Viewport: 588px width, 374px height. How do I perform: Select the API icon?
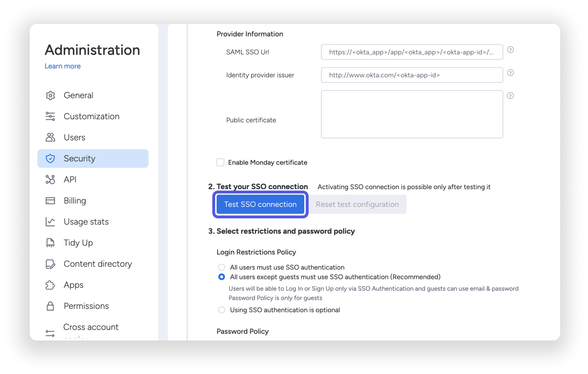pyautogui.click(x=50, y=180)
